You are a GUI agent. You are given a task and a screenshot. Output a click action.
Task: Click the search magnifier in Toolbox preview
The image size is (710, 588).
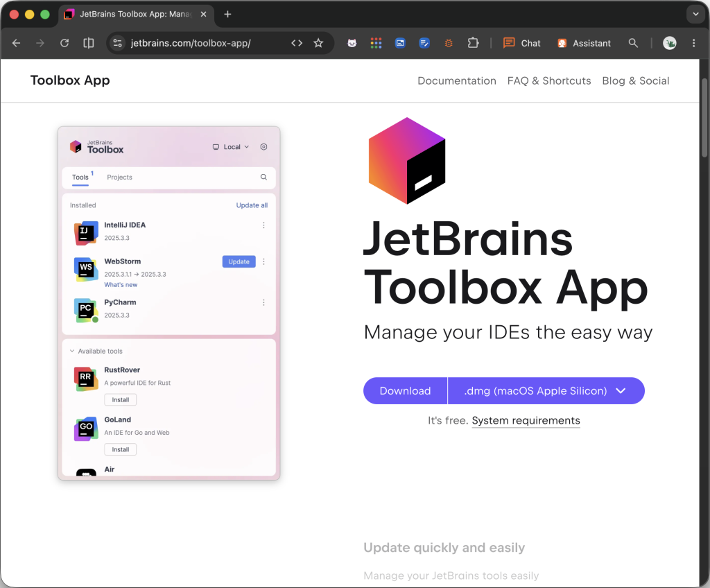263,177
